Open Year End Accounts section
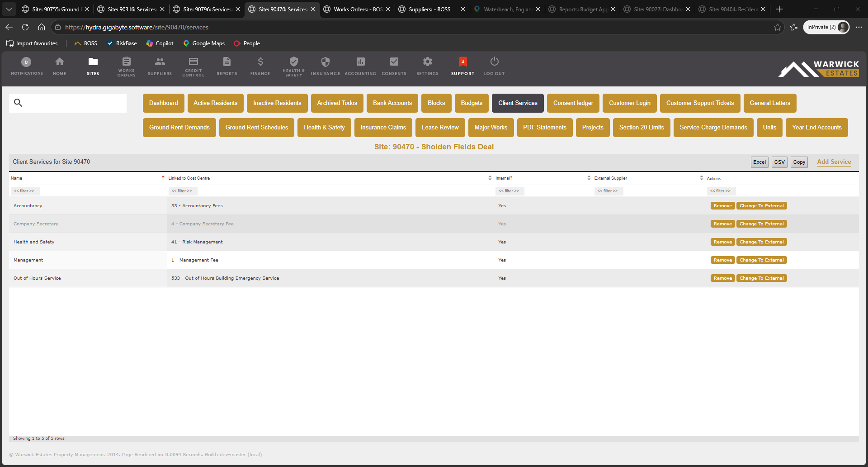The height and width of the screenshot is (467, 868). (x=816, y=128)
